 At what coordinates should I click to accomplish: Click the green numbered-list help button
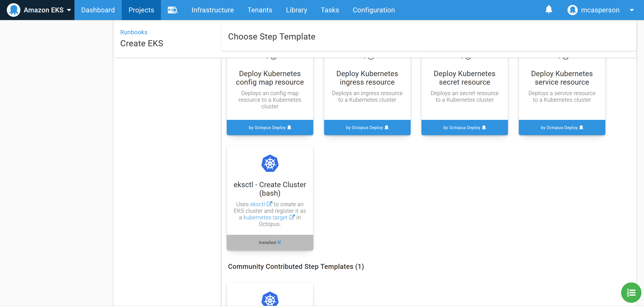coord(631,292)
